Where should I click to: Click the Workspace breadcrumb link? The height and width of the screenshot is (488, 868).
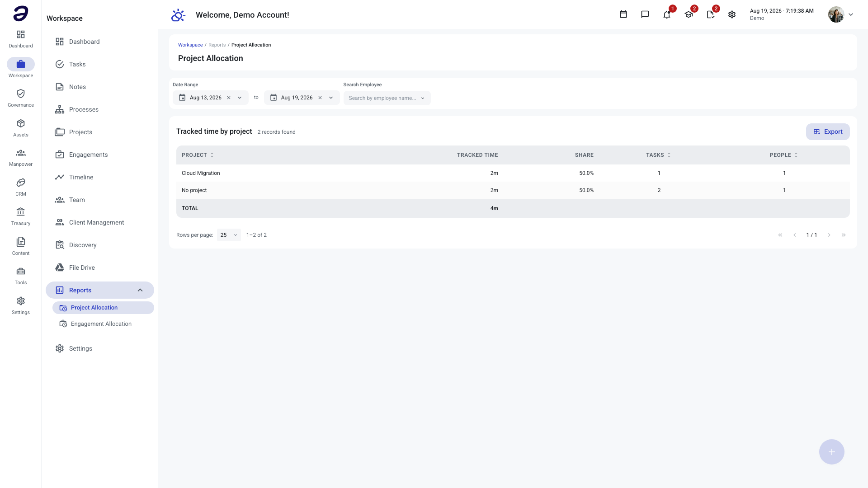click(x=190, y=45)
